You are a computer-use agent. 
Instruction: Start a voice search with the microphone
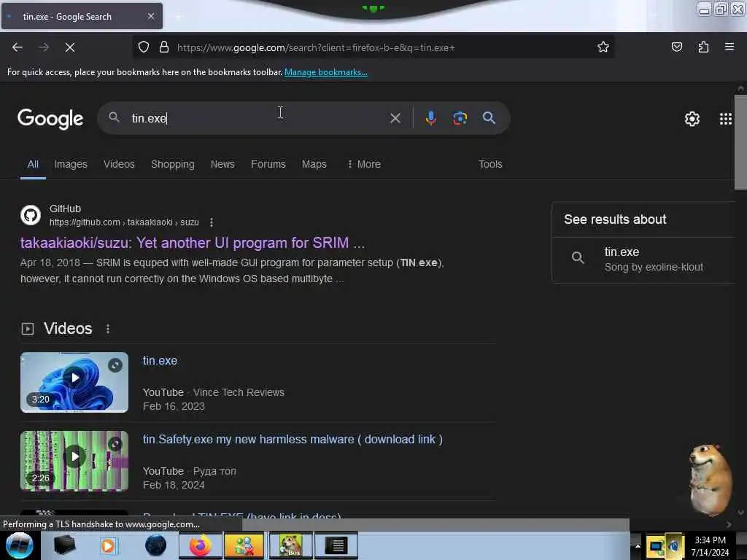[430, 118]
